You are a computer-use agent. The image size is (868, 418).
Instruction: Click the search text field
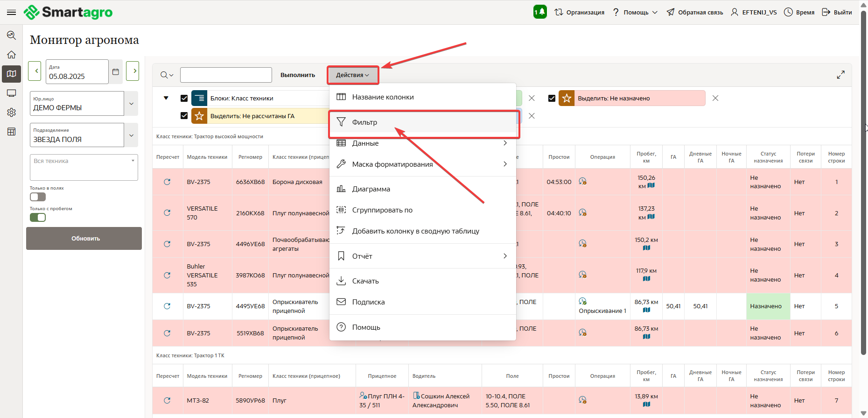(226, 75)
